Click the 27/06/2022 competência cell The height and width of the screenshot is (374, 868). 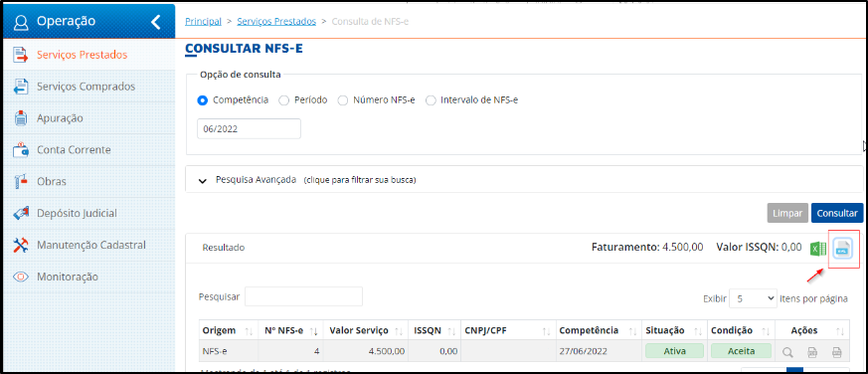[599, 351]
